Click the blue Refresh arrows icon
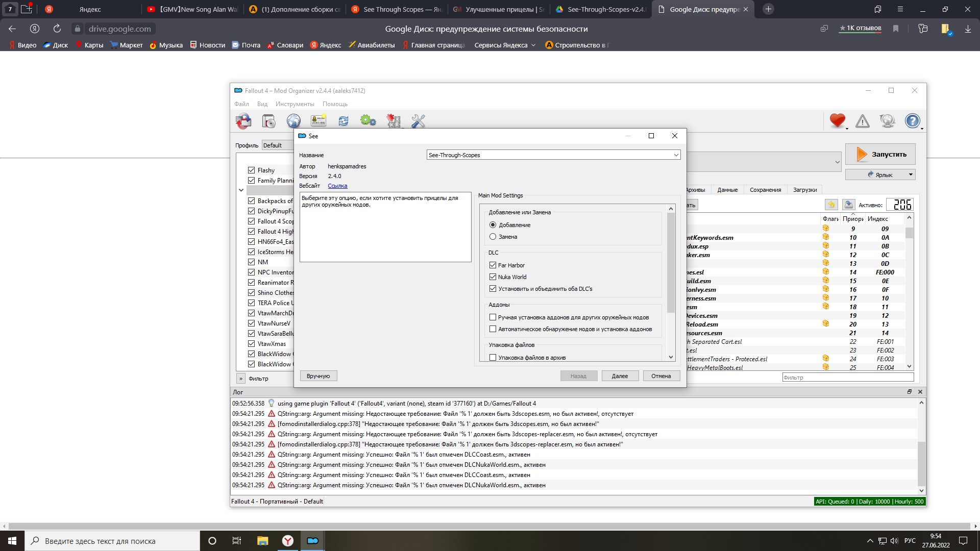This screenshot has width=980, height=551. [x=344, y=121]
